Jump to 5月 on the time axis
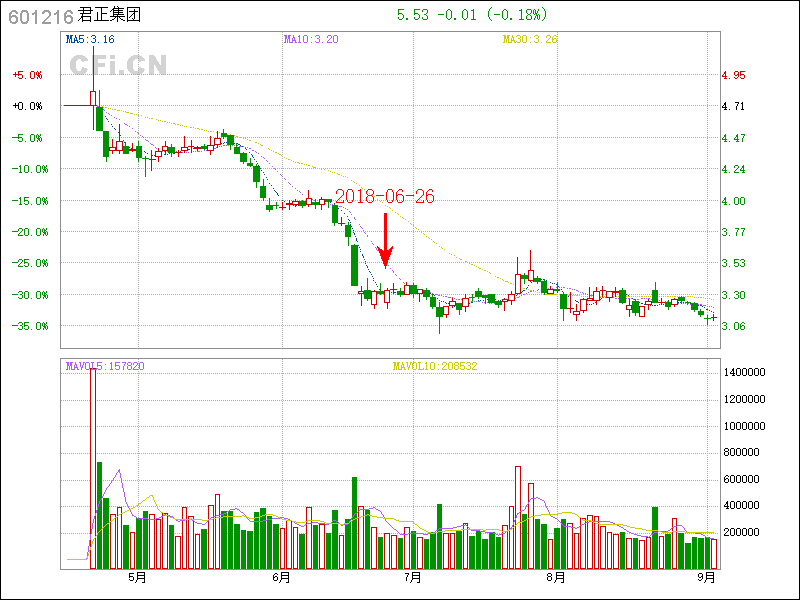This screenshot has height=600, width=800. point(137,577)
